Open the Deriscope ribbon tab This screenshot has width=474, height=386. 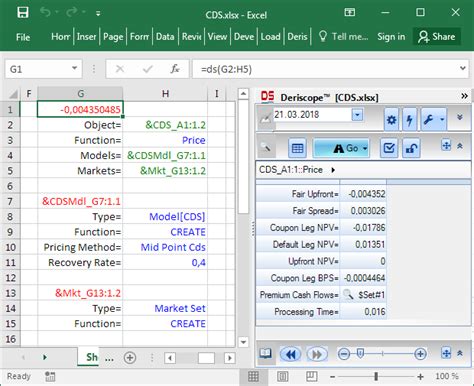tap(297, 37)
